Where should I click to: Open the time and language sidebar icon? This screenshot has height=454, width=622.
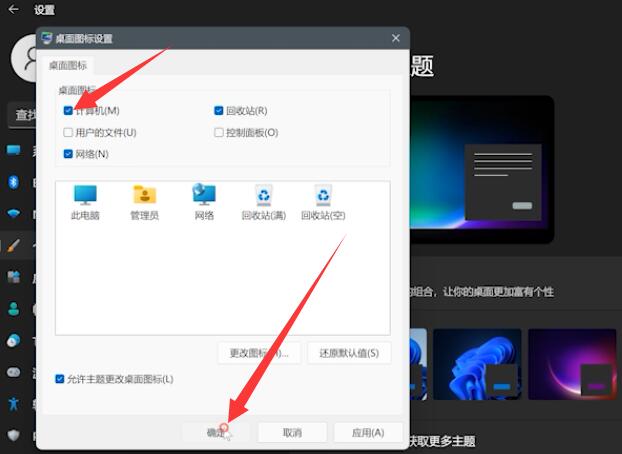[x=13, y=340]
